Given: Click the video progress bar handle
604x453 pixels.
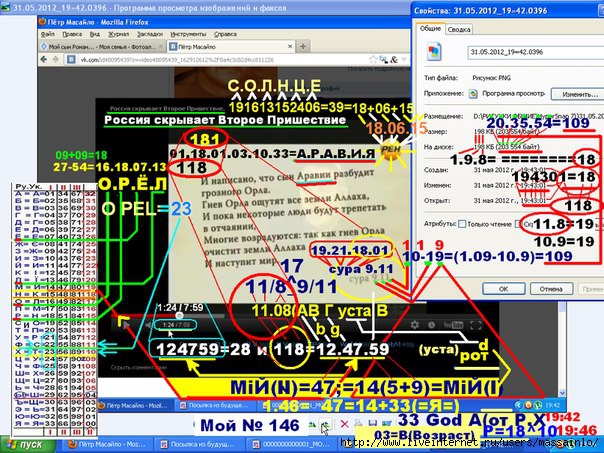Looking at the screenshot, I should (x=179, y=315).
